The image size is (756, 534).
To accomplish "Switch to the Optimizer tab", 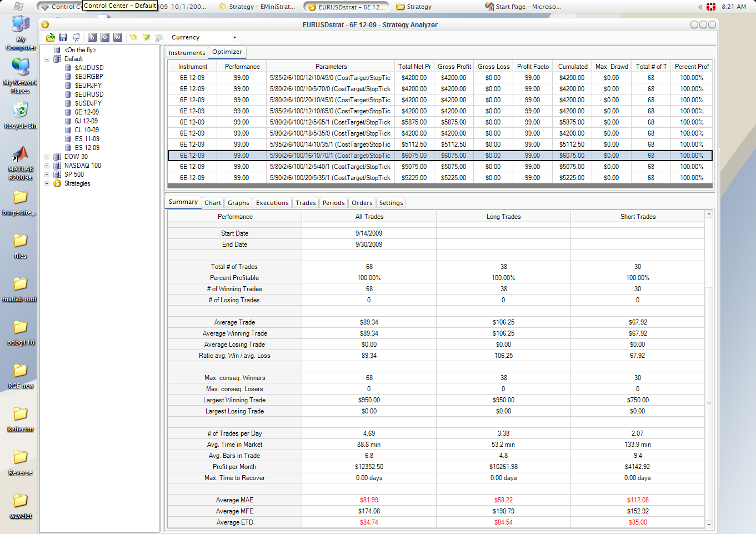I will 227,52.
